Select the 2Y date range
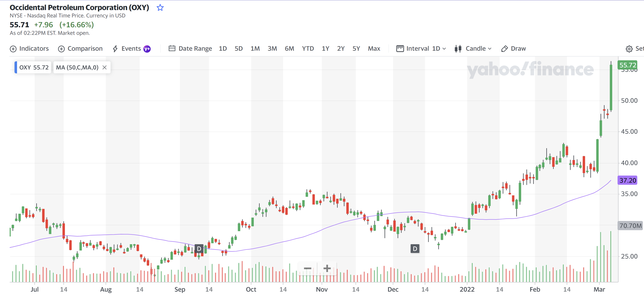Image resolution: width=644 pixels, height=298 pixels. point(341,48)
